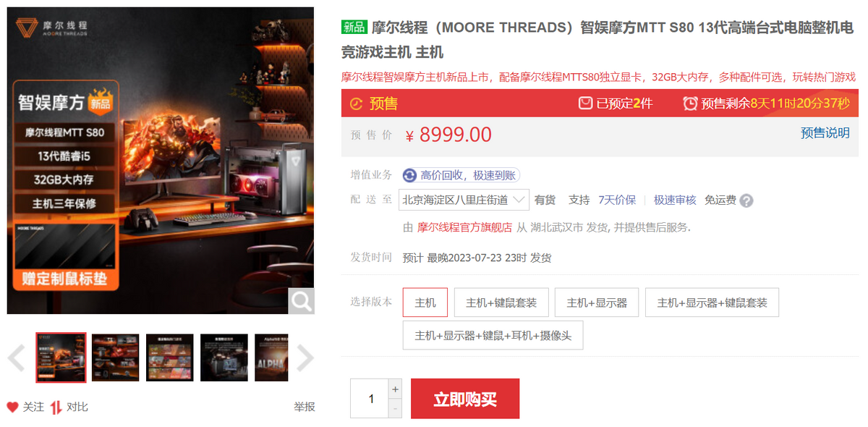868x427 pixels.
Task: Increase quantity with the plus stepper
Action: [395, 389]
